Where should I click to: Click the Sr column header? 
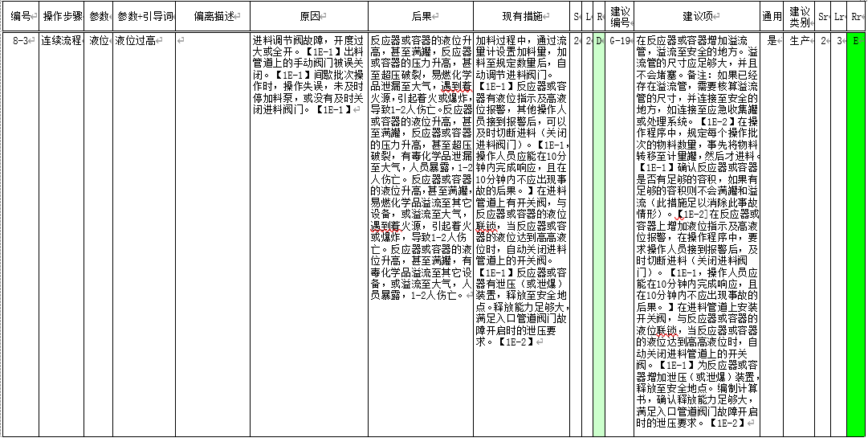823,17
